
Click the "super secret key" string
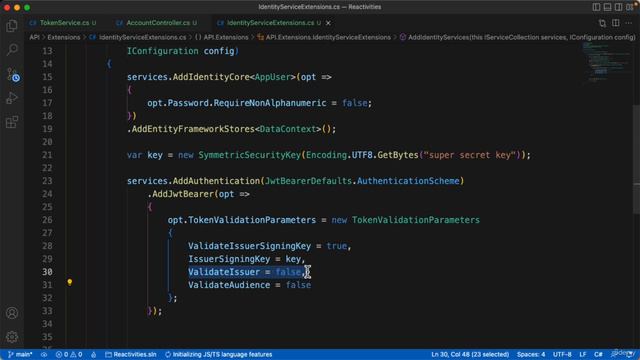pos(470,155)
